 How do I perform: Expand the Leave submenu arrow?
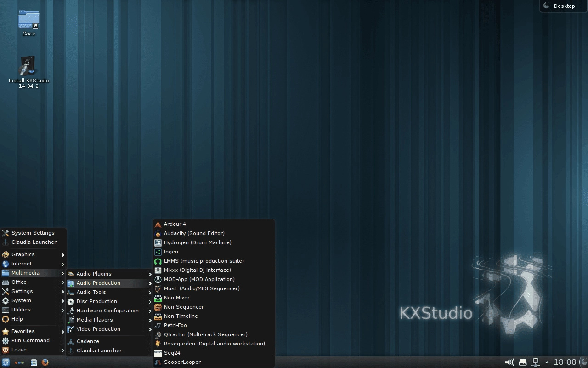pyautogui.click(x=63, y=350)
